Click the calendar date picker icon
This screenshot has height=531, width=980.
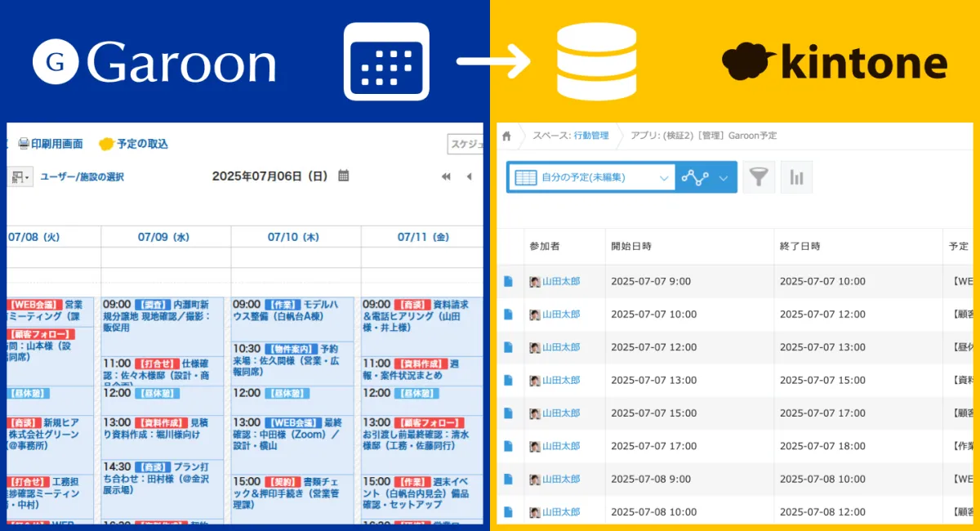pyautogui.click(x=344, y=176)
